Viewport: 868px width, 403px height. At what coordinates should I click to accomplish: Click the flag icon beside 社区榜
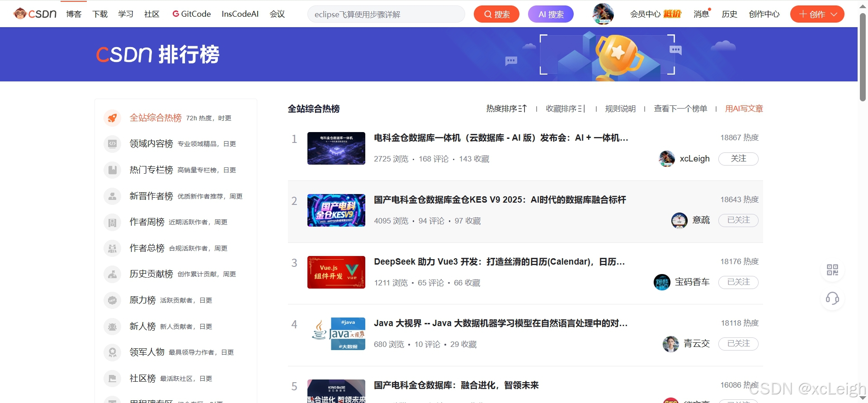[113, 379]
